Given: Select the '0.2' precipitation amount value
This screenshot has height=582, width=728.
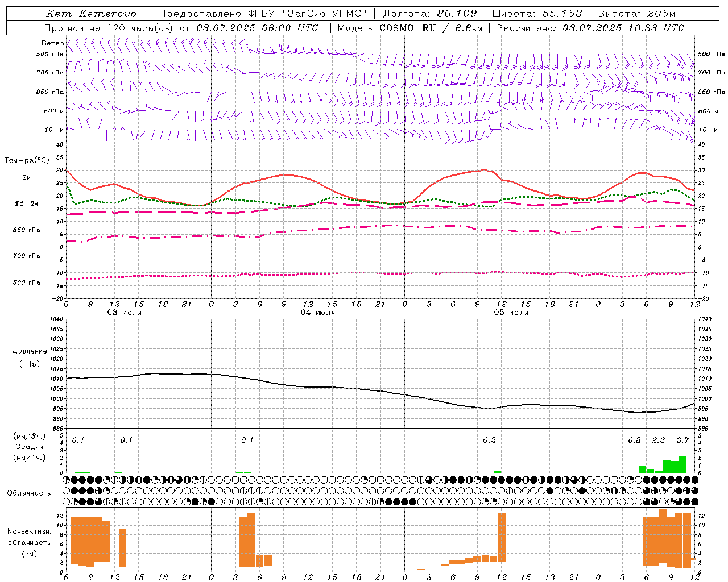Looking at the screenshot, I should click(x=489, y=440).
